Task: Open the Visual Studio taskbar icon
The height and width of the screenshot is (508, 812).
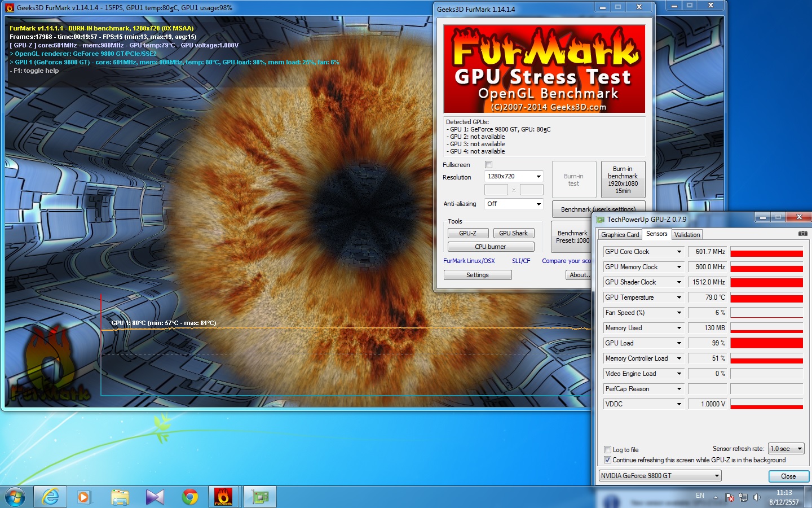Action: (155, 497)
